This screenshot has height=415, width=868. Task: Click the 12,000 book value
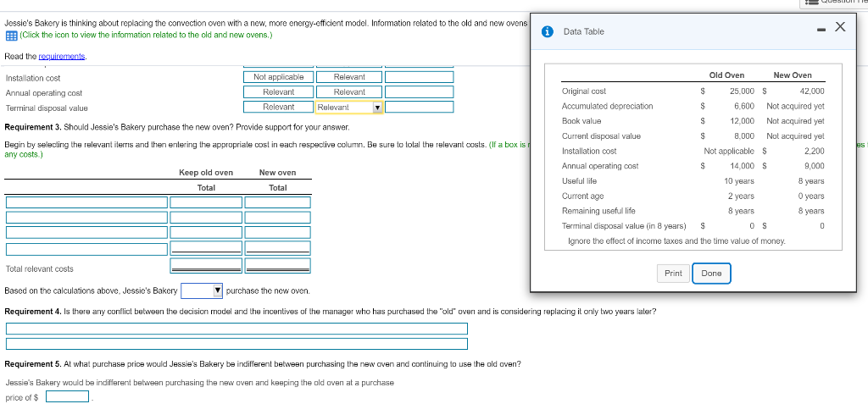(x=743, y=121)
